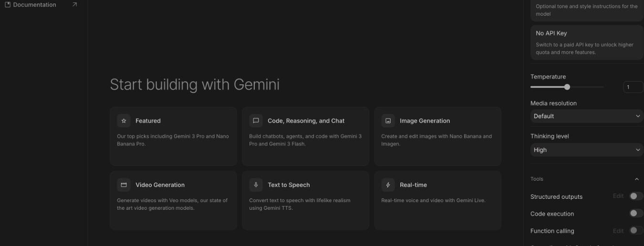Collapse the Tools section chevron
The height and width of the screenshot is (246, 644).
636,179
